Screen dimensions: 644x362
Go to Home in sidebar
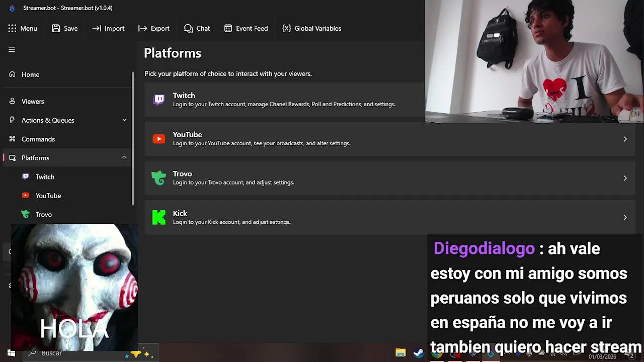[66, 74]
